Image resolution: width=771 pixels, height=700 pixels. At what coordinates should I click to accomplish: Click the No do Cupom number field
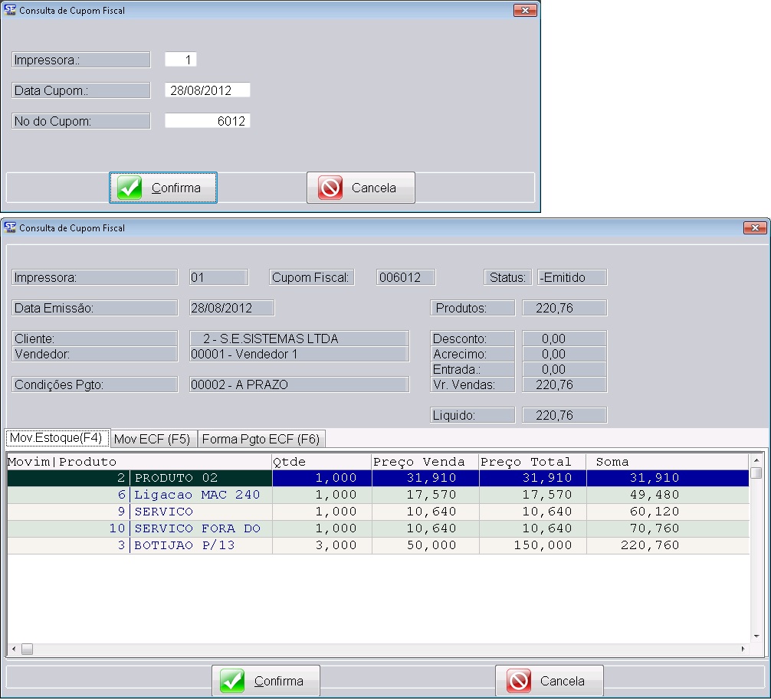tap(207, 121)
